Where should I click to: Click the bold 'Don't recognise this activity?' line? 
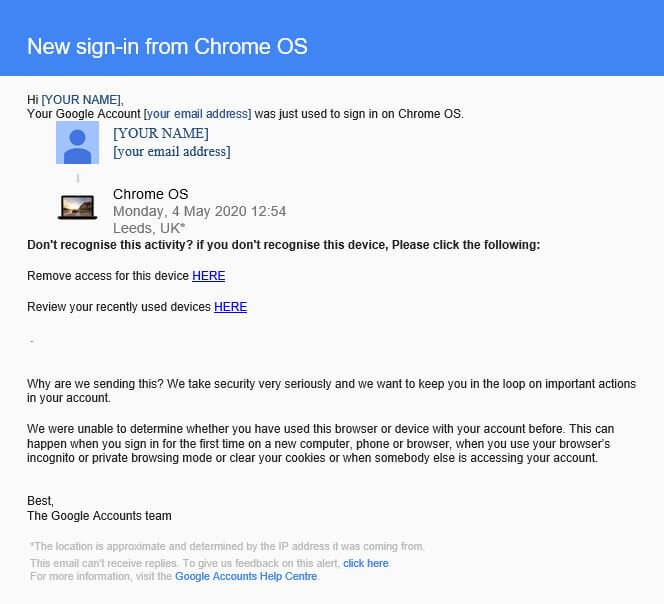(x=284, y=245)
